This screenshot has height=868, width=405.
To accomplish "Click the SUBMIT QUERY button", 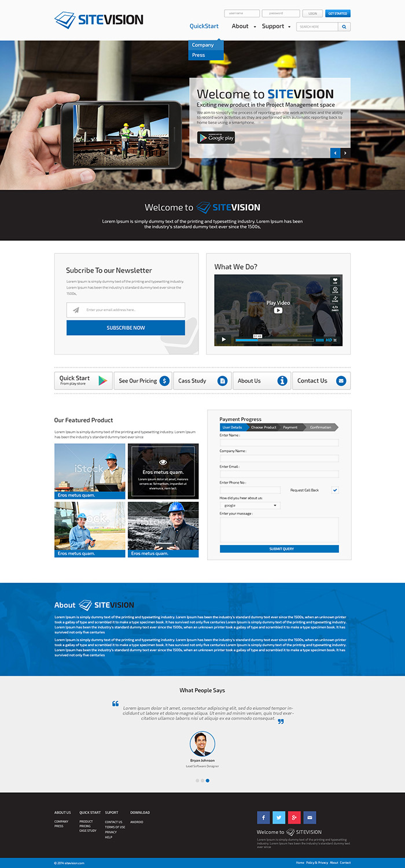I will (x=279, y=549).
